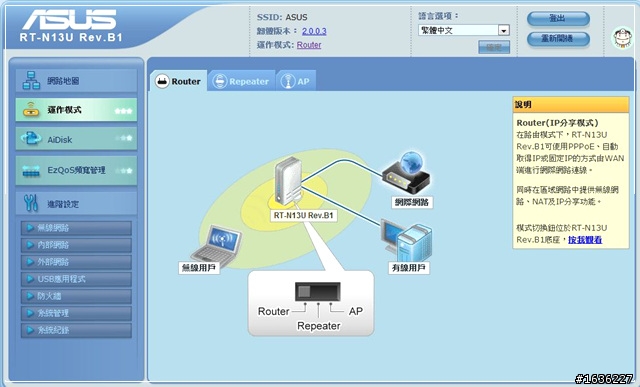The height and width of the screenshot is (387, 640).
Task: Click the mascot avatar icon at top right
Action: click(x=622, y=38)
